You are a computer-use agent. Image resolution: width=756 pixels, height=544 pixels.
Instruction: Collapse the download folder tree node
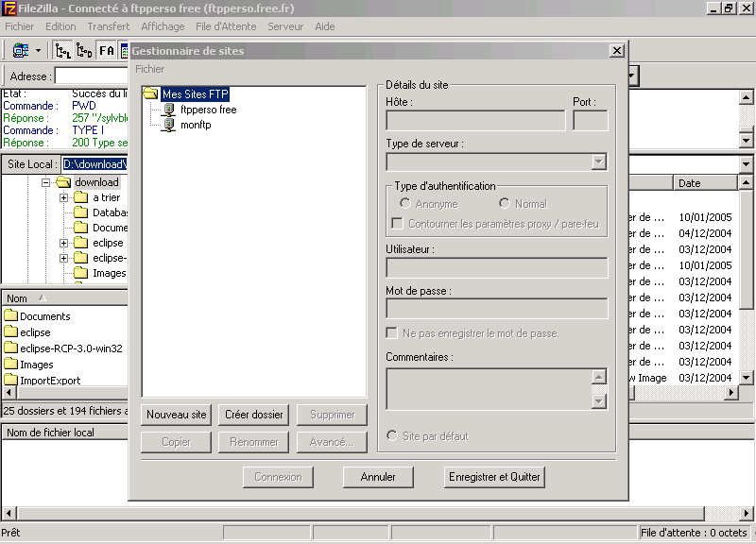pos(45,182)
